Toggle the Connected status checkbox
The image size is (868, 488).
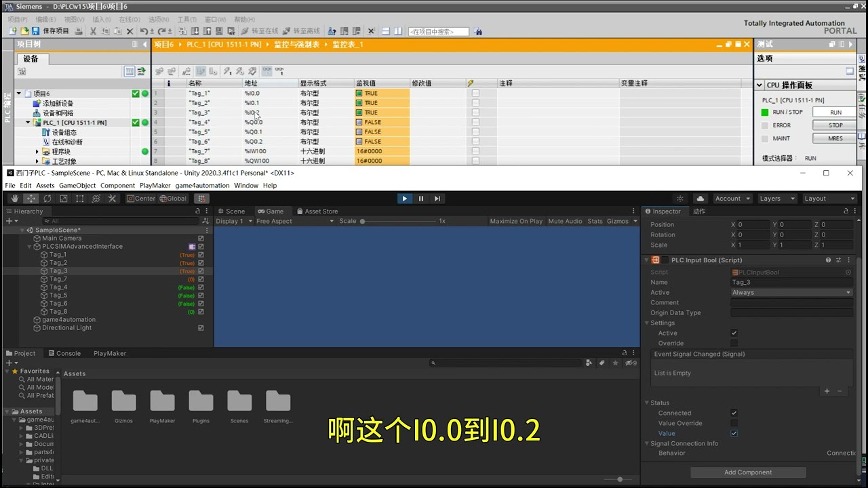734,413
